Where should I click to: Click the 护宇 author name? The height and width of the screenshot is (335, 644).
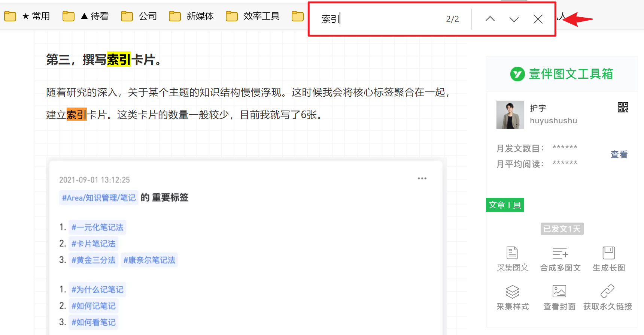pyautogui.click(x=538, y=108)
